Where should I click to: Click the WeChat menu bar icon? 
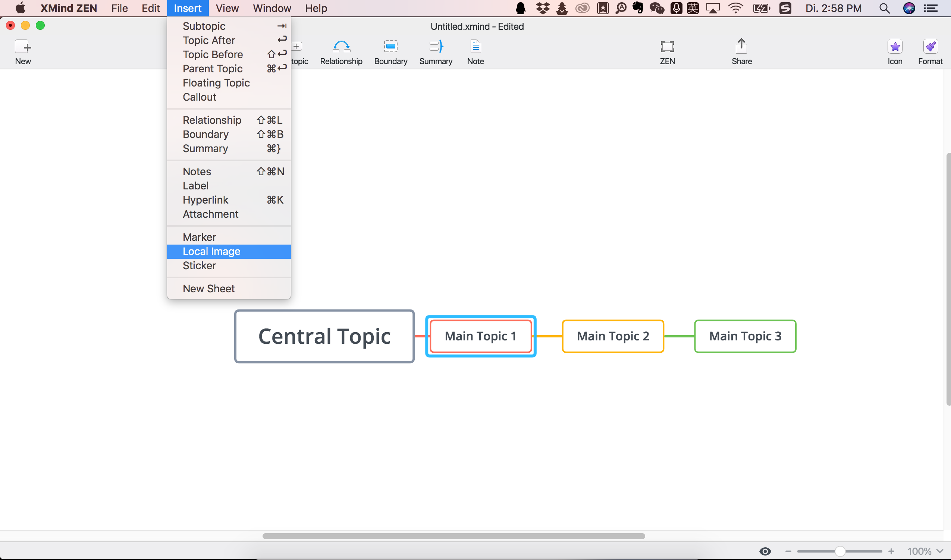point(657,8)
